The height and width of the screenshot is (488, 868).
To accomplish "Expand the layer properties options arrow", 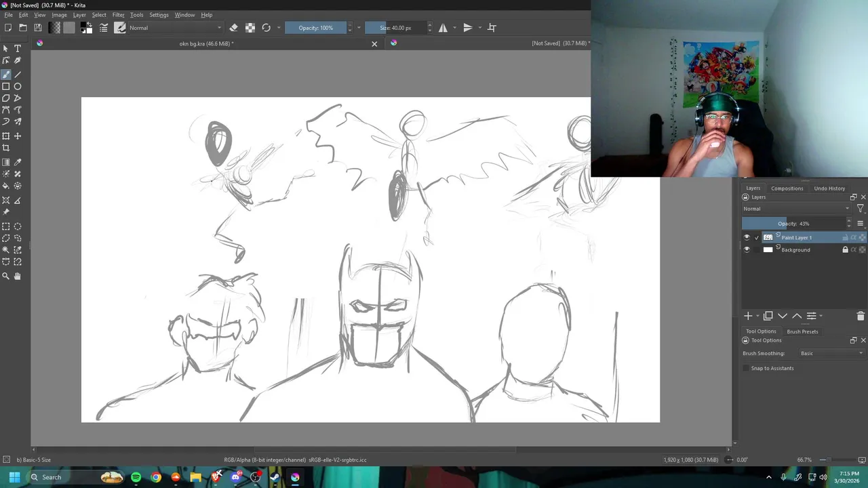I will tap(821, 316).
